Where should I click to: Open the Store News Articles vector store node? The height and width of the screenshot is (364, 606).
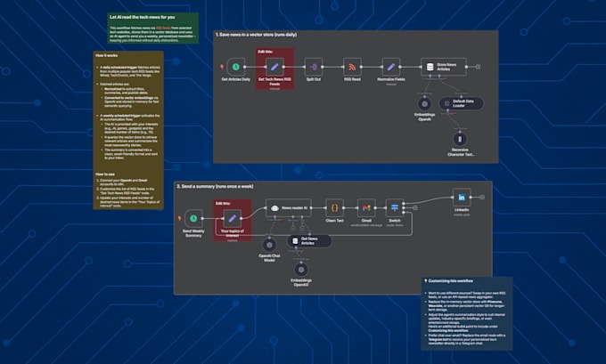(443, 67)
